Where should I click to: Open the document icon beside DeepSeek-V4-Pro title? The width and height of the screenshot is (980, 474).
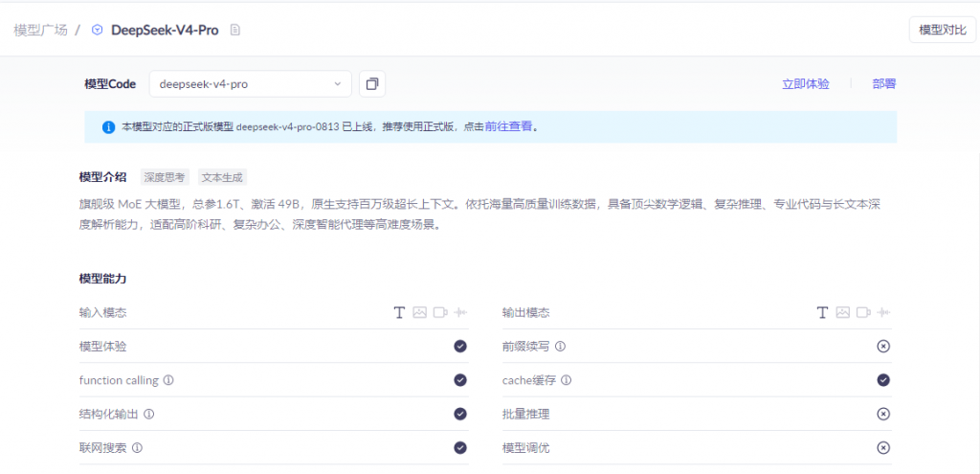pos(235,30)
